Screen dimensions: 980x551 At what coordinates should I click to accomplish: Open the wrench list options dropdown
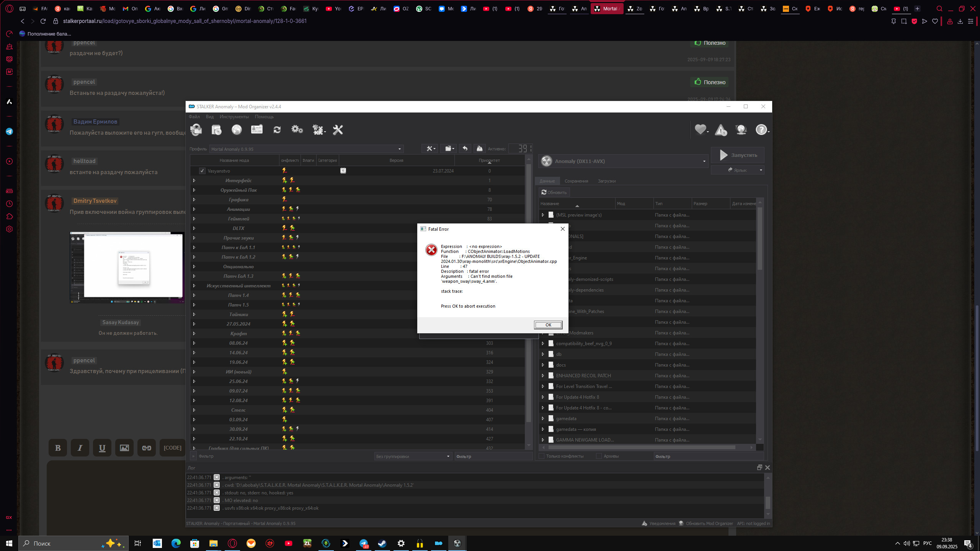(x=430, y=149)
